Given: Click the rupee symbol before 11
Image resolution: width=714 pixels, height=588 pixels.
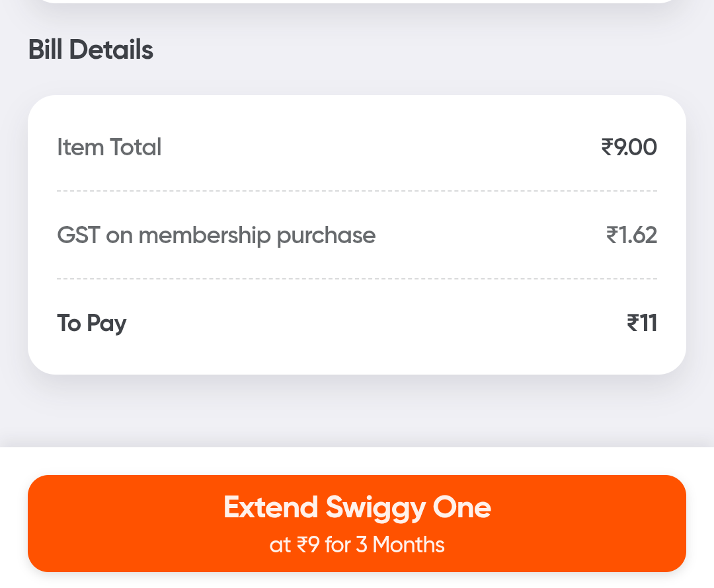Looking at the screenshot, I should tap(633, 323).
